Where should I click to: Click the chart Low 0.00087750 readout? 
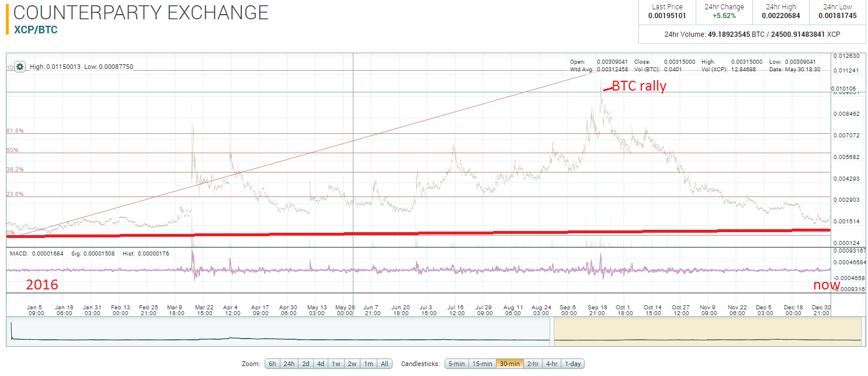[x=109, y=67]
